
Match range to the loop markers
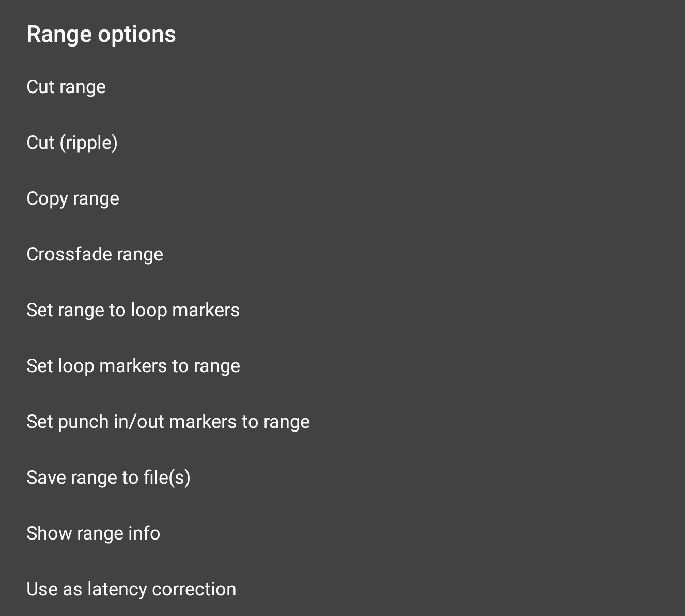pos(133,310)
